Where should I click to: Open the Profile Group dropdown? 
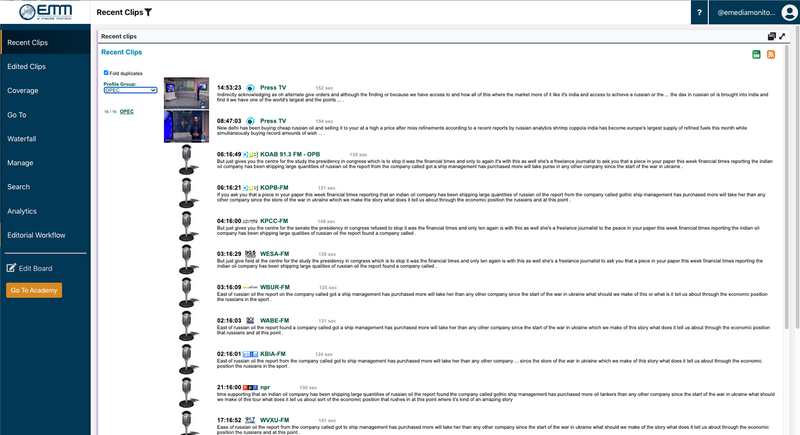pos(130,90)
